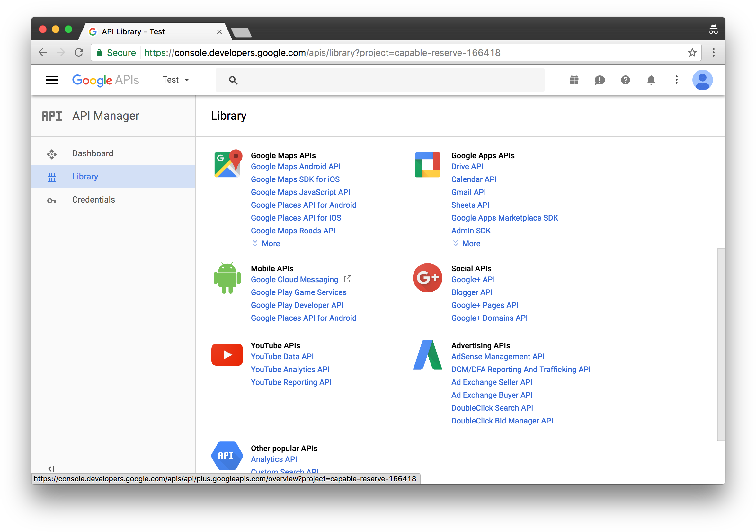Bookmark this page with the star
756x532 pixels.
click(x=692, y=52)
